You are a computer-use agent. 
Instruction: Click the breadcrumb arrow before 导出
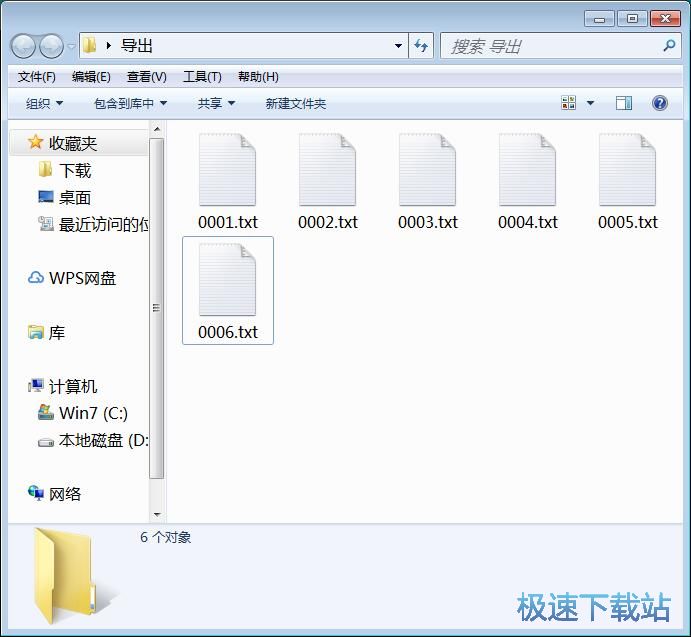click(108, 45)
